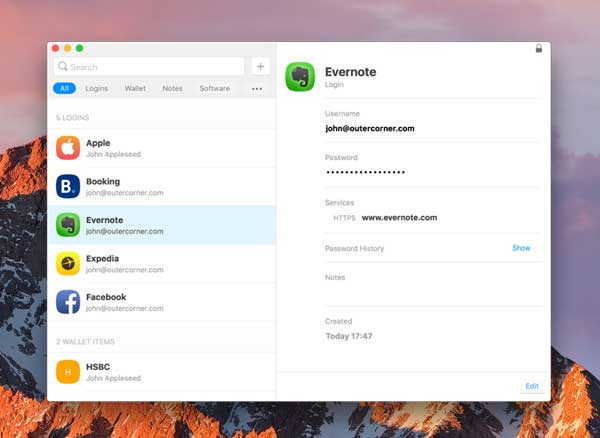This screenshot has width=600, height=438.
Task: Focus the Search input field
Action: [x=149, y=67]
